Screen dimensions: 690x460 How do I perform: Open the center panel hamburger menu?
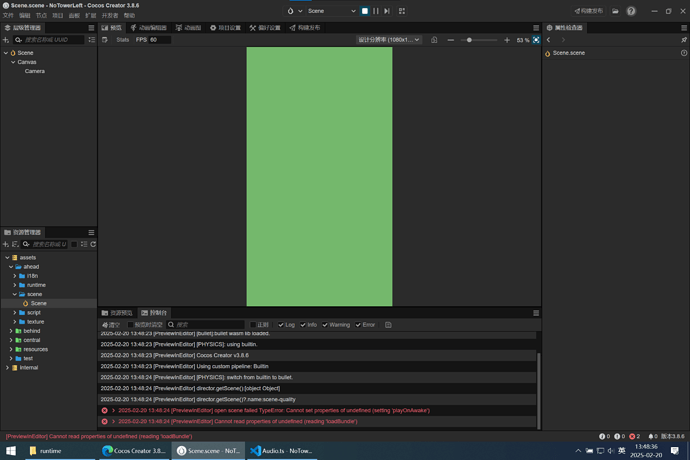pyautogui.click(x=536, y=28)
